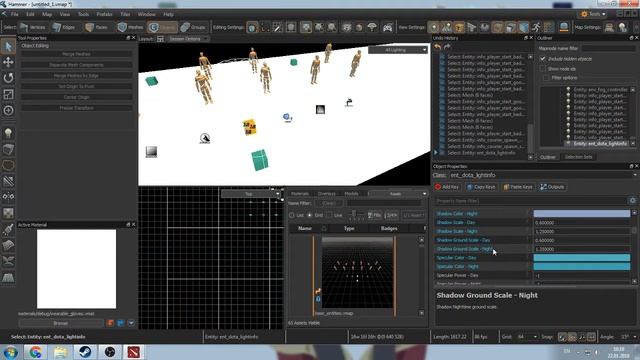The width and height of the screenshot is (640, 360).
Task: Open Tools dropdown at top right
Action: coord(594,14)
